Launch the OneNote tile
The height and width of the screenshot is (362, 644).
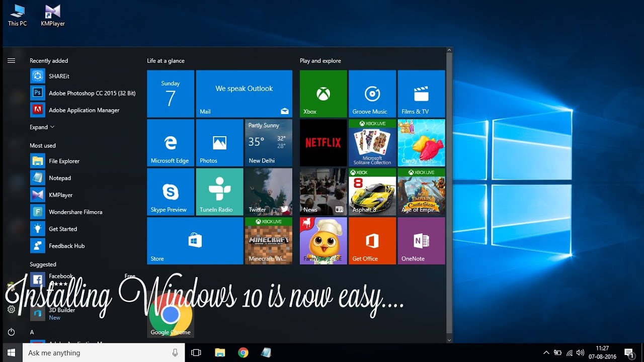tap(421, 241)
